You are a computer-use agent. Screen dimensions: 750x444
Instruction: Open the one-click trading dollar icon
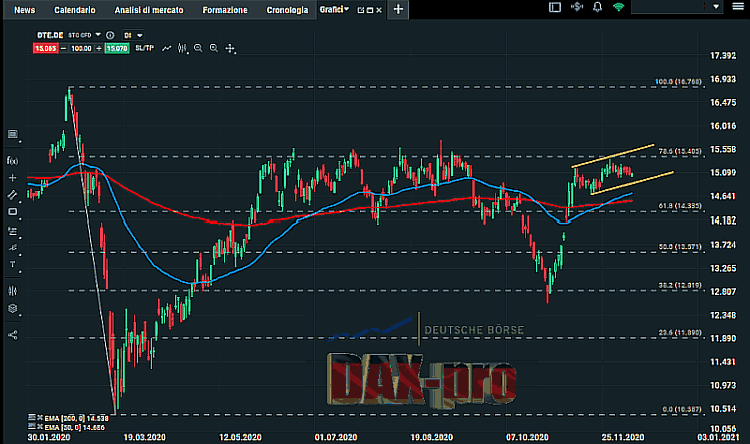(577, 7)
